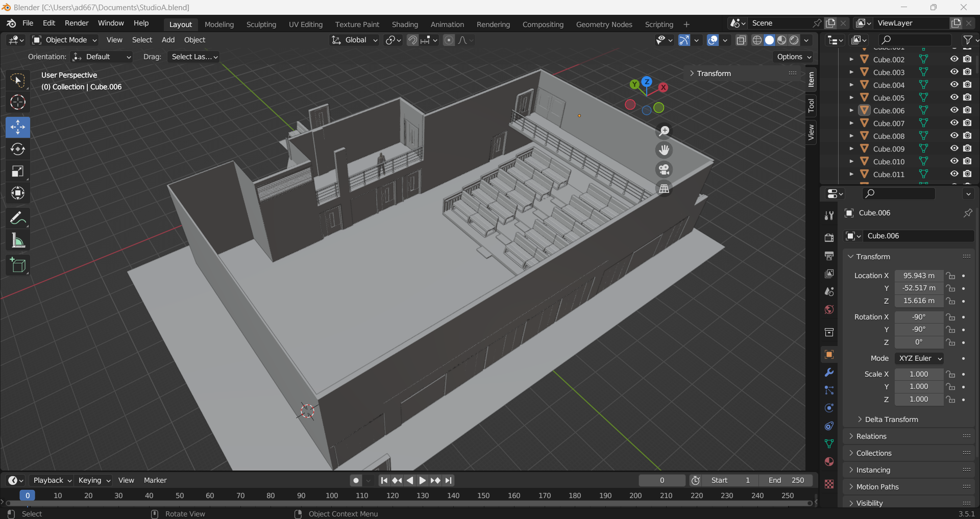Image resolution: width=980 pixels, height=519 pixels.
Task: Switch to the Modeling workspace tab
Action: click(x=219, y=24)
